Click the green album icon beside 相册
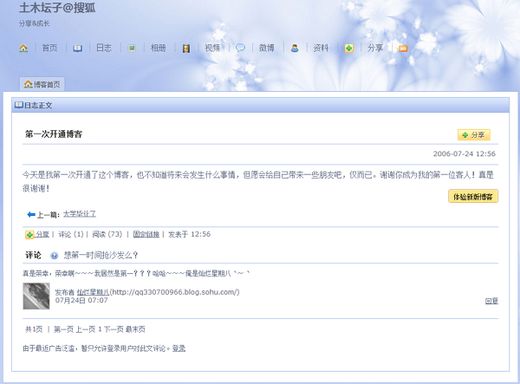 pos(132,48)
